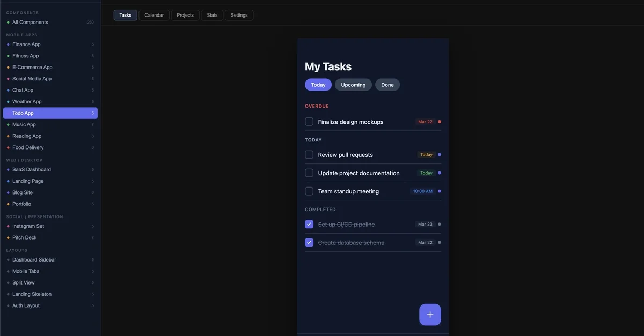
Task: Uncheck the Create database schema task
Action: coord(309,243)
